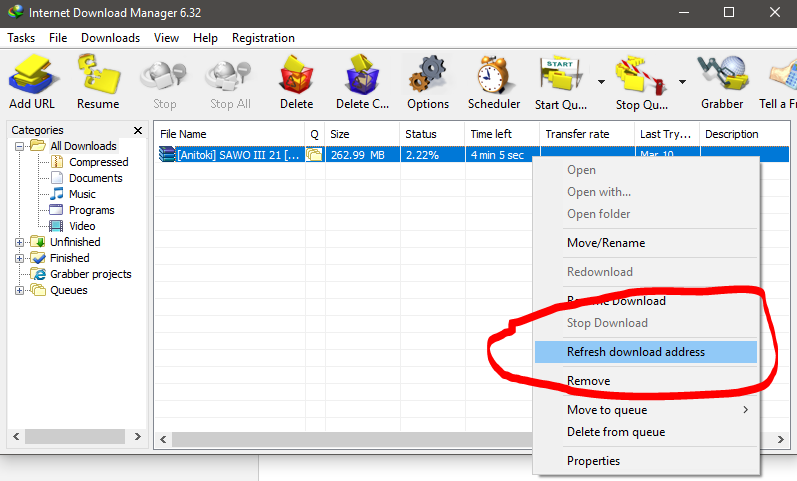The image size is (797, 481).
Task: Sort by Description column header
Action: point(745,134)
